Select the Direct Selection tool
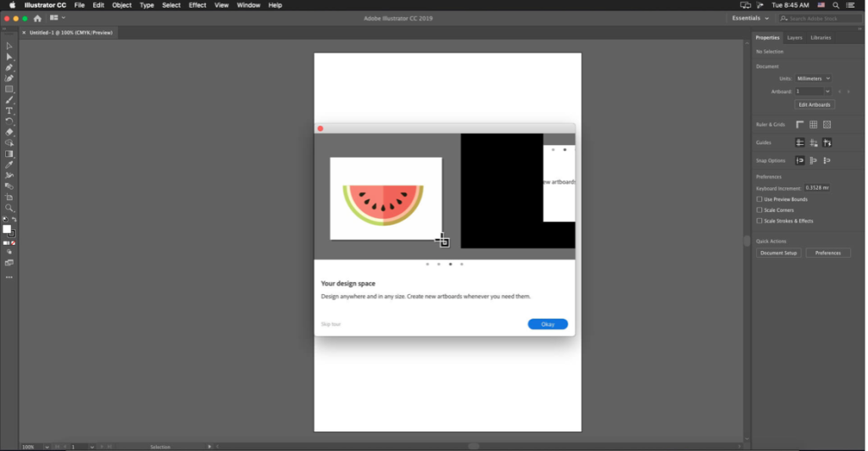Image resolution: width=868 pixels, height=451 pixels. (8, 57)
